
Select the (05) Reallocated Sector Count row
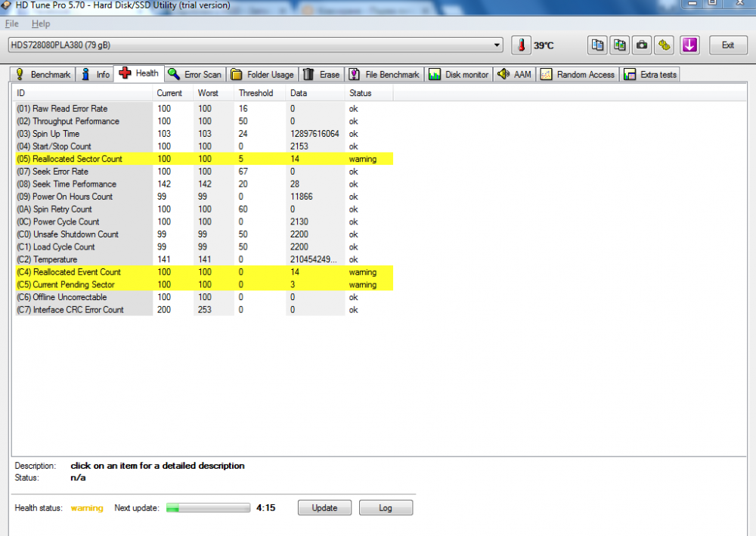point(204,159)
